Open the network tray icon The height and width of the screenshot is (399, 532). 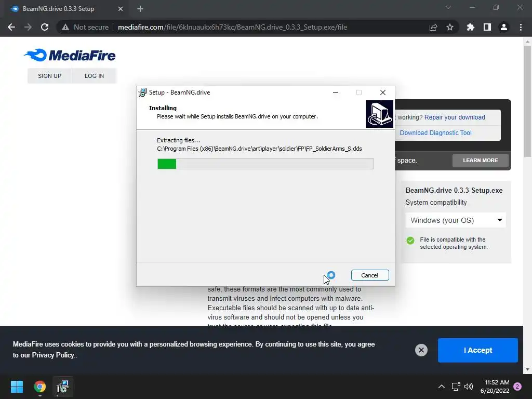(456, 387)
